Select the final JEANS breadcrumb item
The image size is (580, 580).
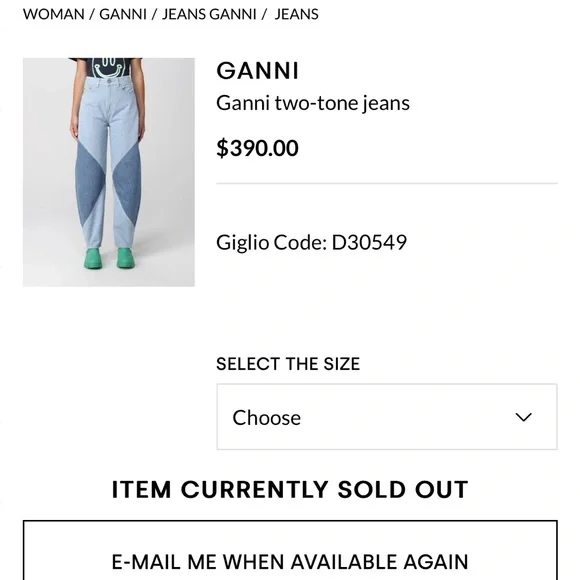pos(296,14)
